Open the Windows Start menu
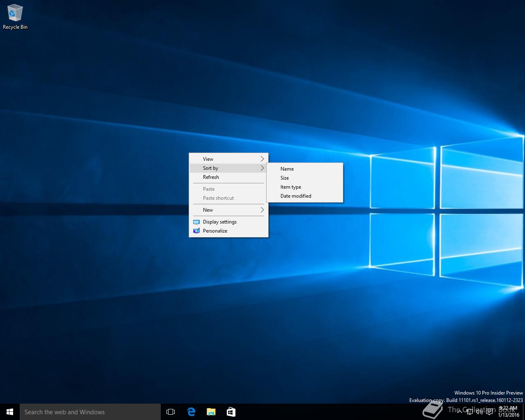 pyautogui.click(x=10, y=412)
